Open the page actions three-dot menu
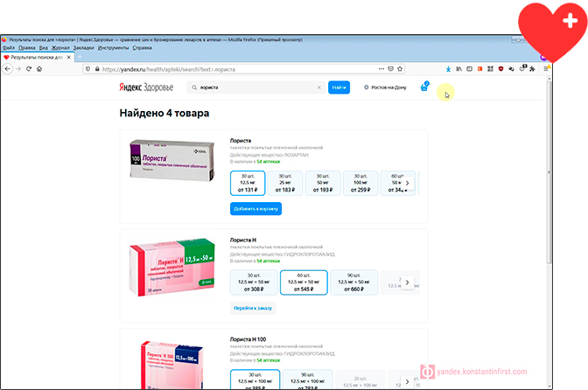Screen dimensions: 588x390 (381, 69)
